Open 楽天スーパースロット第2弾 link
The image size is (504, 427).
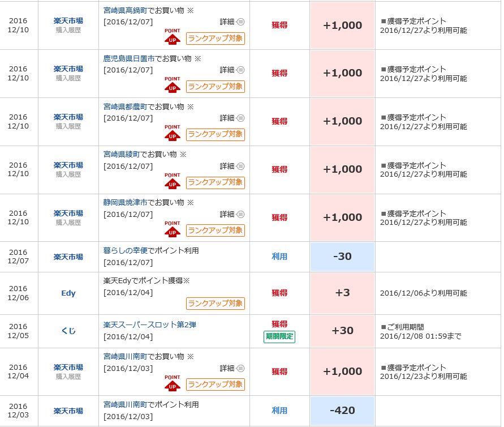(x=149, y=325)
